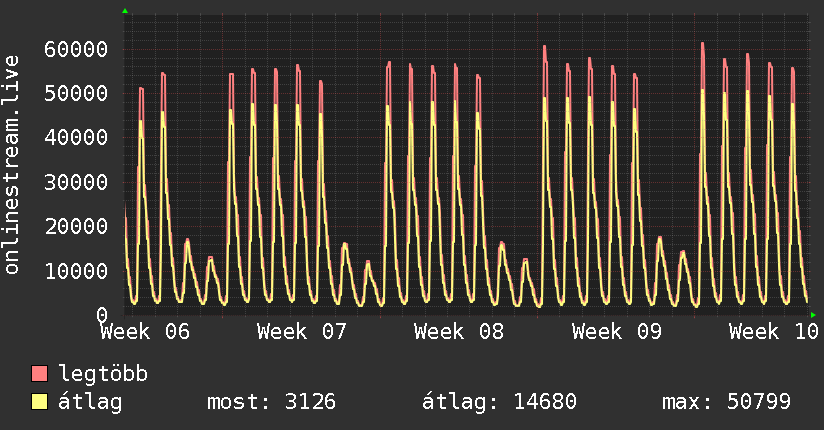
Task: Click the green arrow atop the y-axis
Action: (x=125, y=11)
